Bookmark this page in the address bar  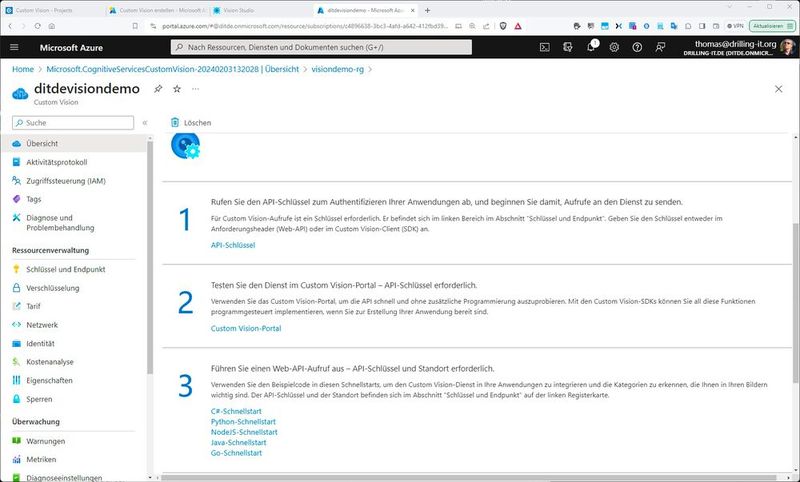(135, 26)
